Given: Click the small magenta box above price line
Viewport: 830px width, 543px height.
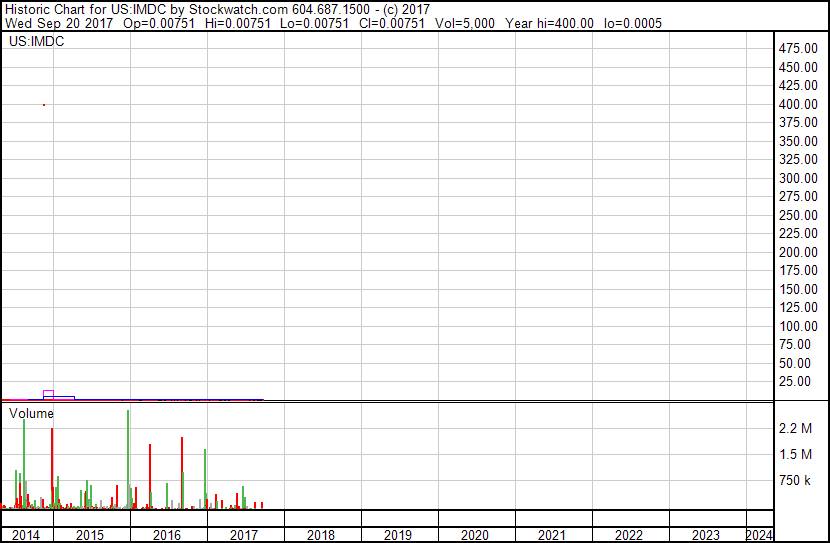Looking at the screenshot, I should pos(48,393).
